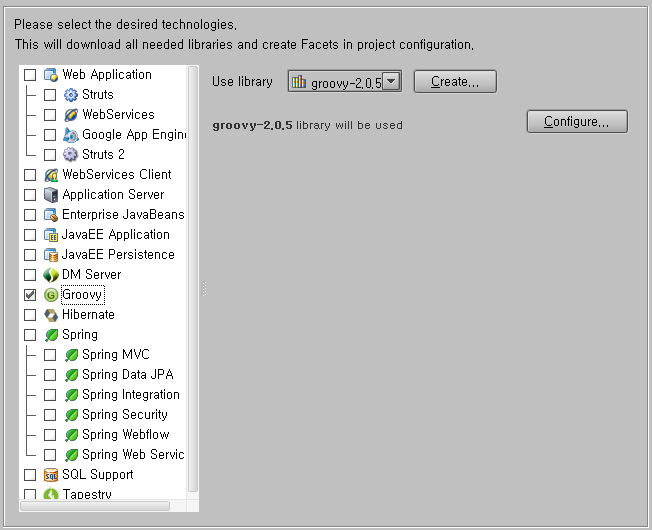Tick the Application Server checkbox

[30, 195]
